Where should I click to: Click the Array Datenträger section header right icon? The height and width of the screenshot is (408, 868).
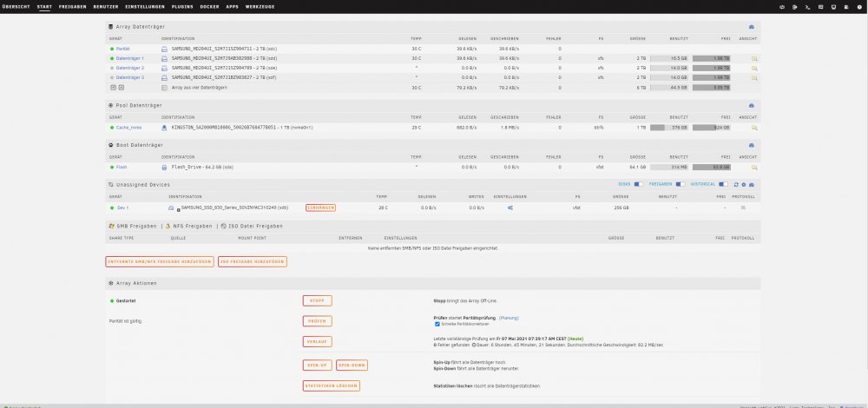point(751,27)
